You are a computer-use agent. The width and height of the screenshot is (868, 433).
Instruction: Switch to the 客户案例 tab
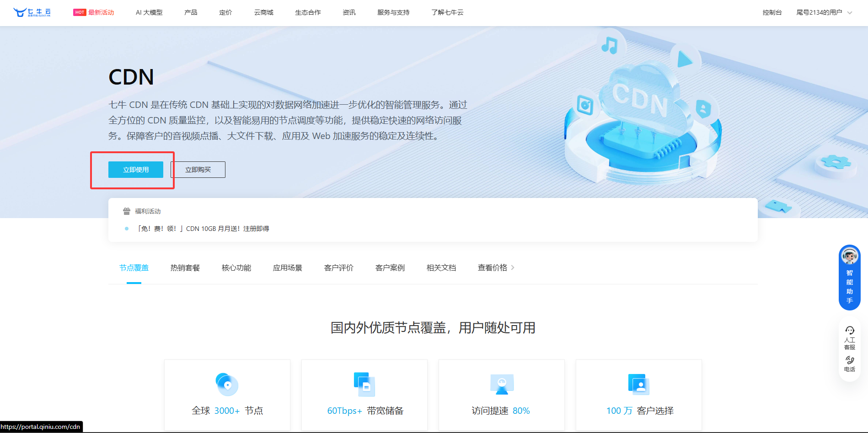(390, 267)
